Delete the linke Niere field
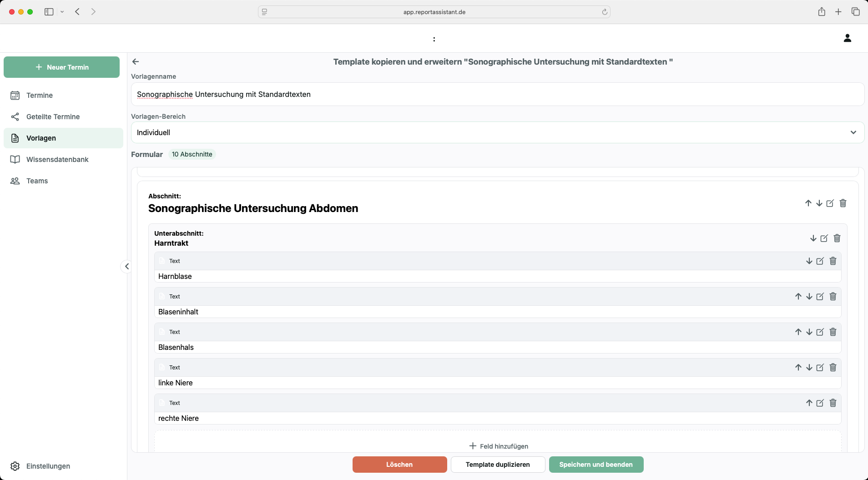The height and width of the screenshot is (480, 868). (833, 368)
